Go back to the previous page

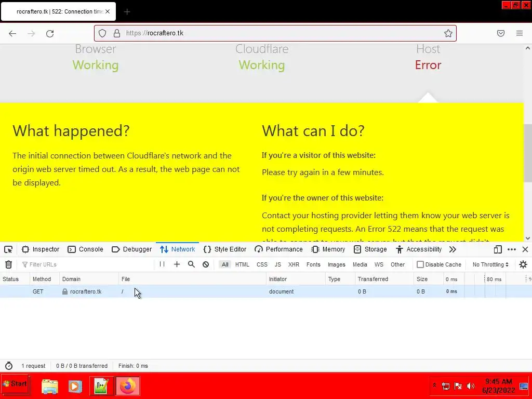point(12,33)
